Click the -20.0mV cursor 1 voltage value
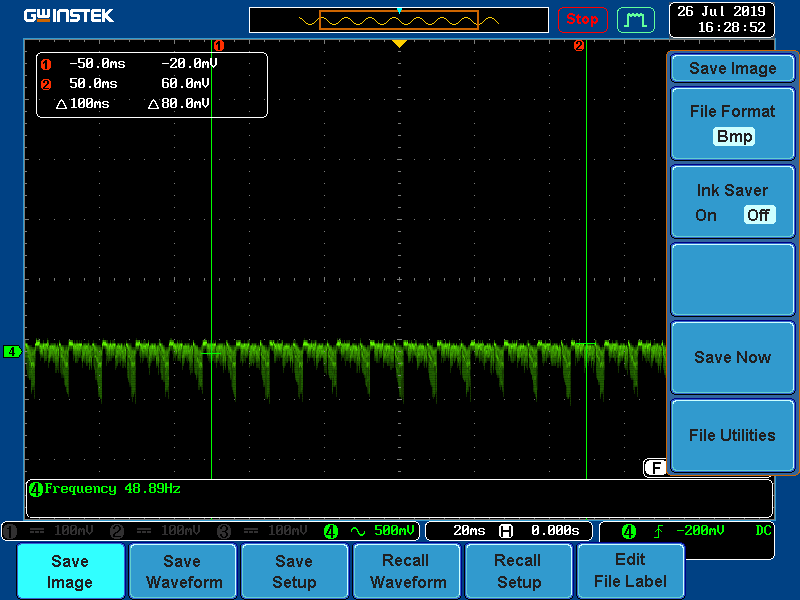The image size is (800, 600). (189, 64)
